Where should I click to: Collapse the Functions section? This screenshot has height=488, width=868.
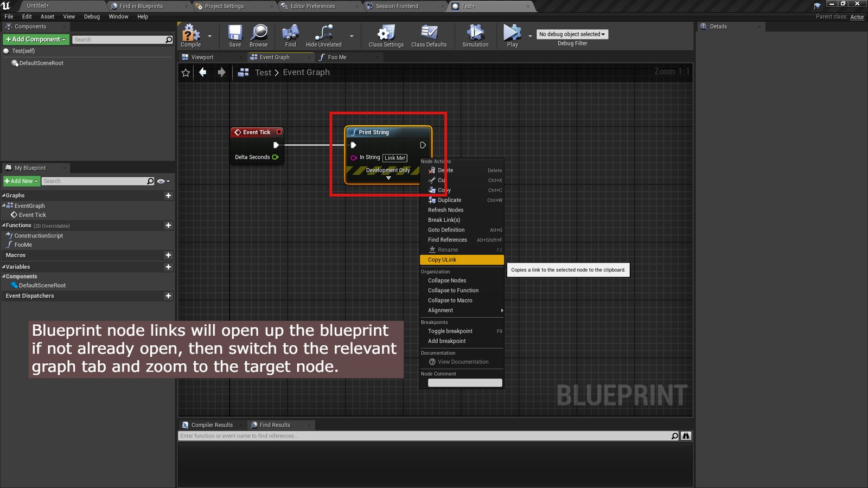click(x=3, y=225)
